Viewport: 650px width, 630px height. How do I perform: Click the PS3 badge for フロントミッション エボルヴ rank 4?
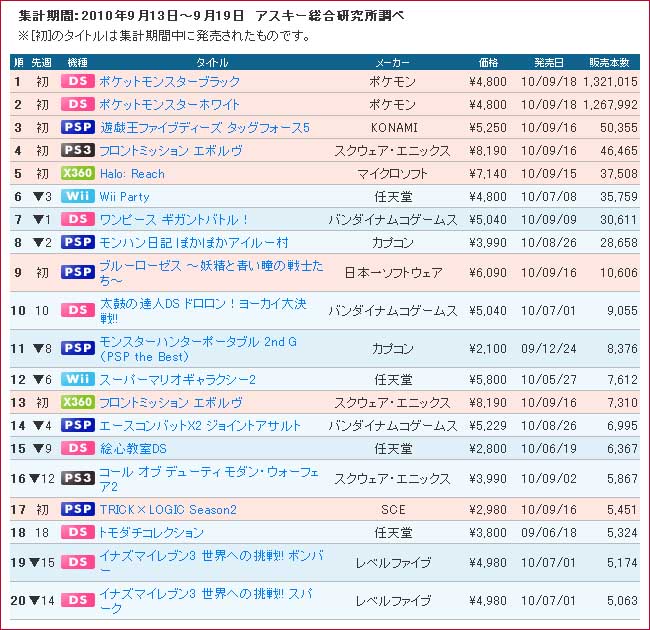[x=78, y=150]
